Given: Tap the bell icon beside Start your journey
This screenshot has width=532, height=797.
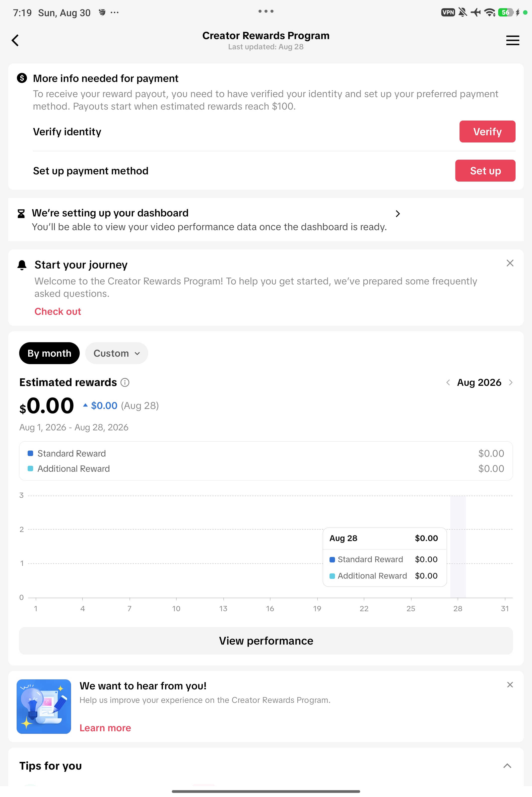Looking at the screenshot, I should point(22,265).
